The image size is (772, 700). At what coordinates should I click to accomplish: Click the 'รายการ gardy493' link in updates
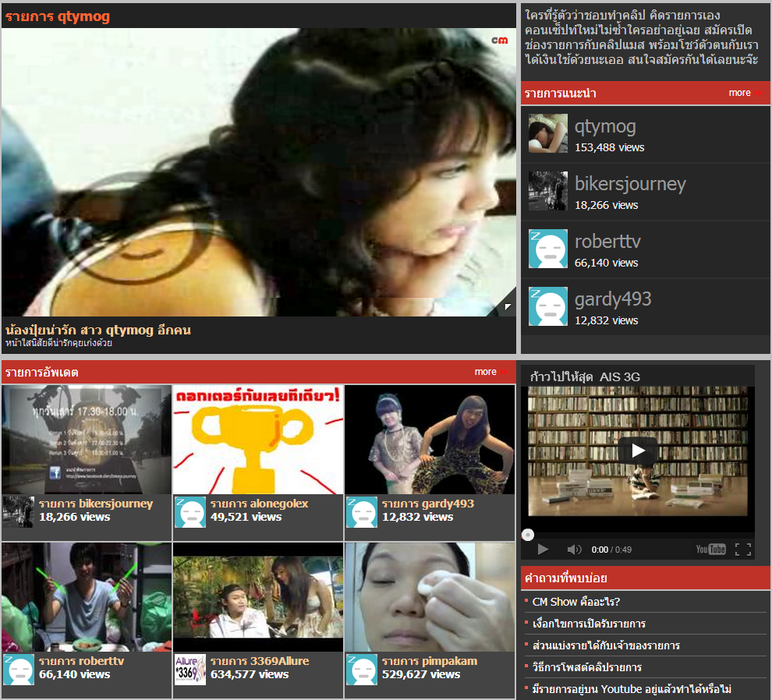428,503
